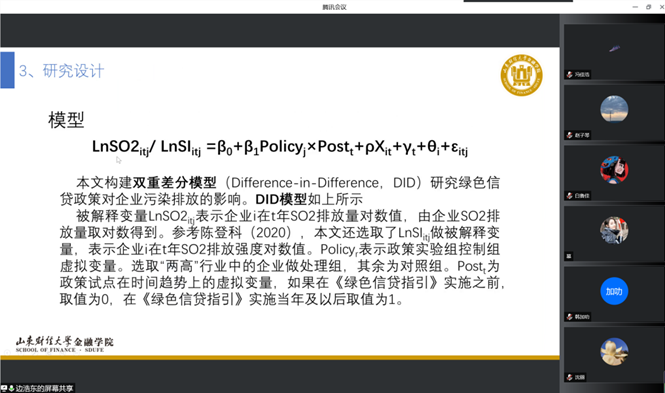This screenshot has width=665, height=393.
Task: Select the top participant's comet-like avatar
Action: click(x=615, y=49)
